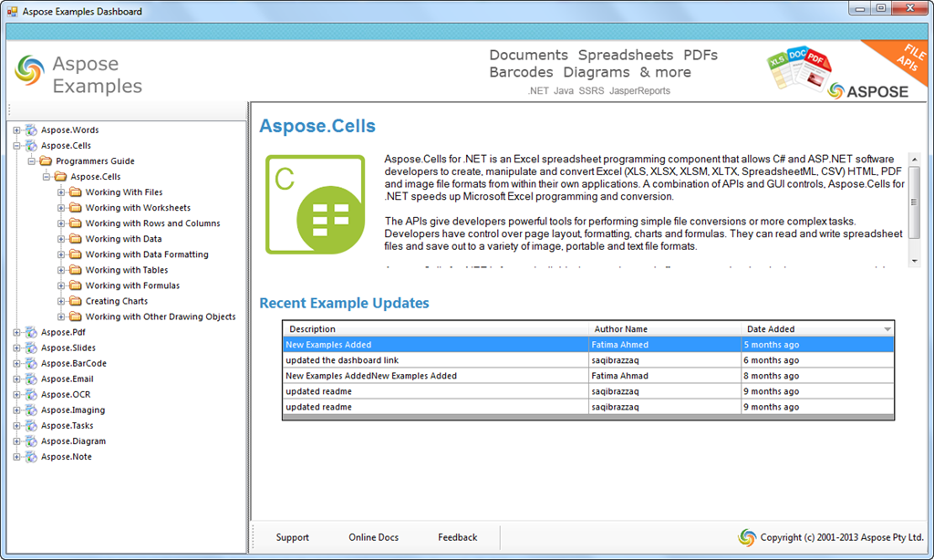Click the Working with Formulas folder icon

click(75, 285)
